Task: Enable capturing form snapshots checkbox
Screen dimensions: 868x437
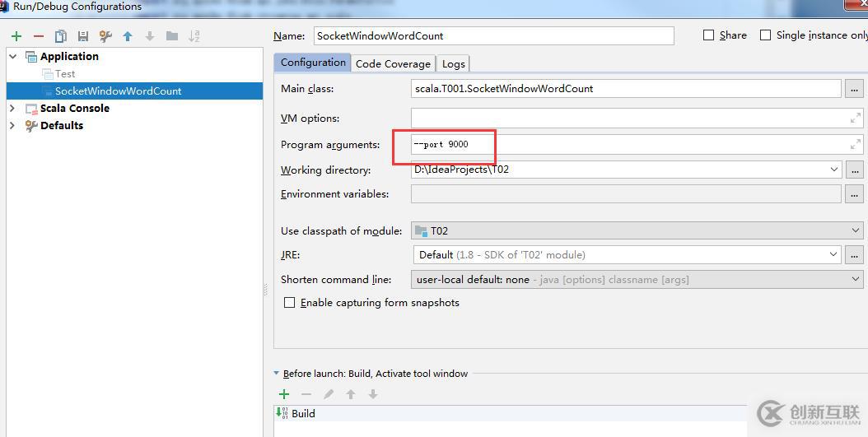Action: coord(289,303)
